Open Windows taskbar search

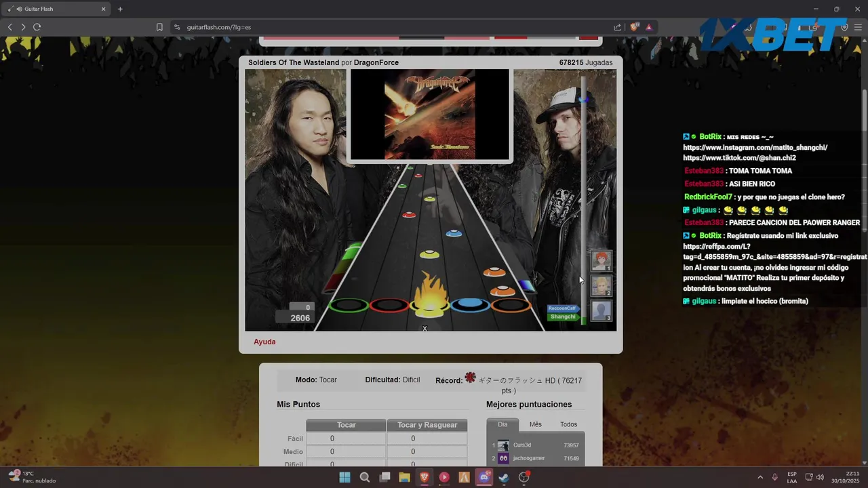click(x=365, y=477)
